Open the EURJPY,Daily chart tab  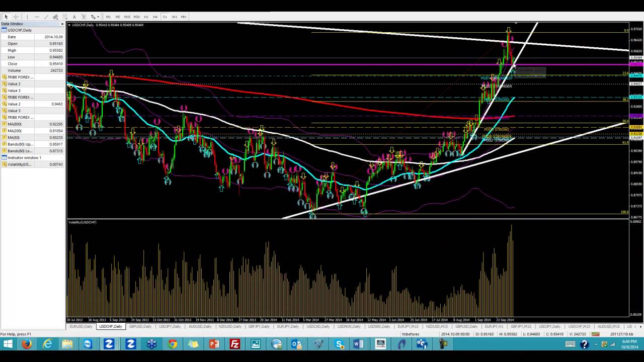(288, 326)
